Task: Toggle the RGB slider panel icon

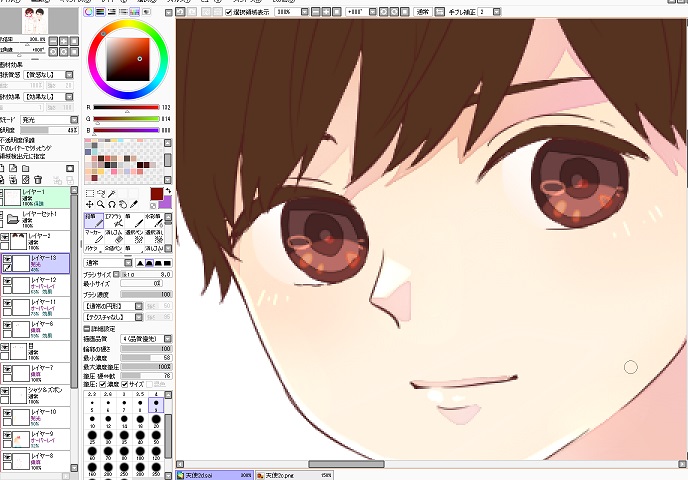Action: point(100,12)
